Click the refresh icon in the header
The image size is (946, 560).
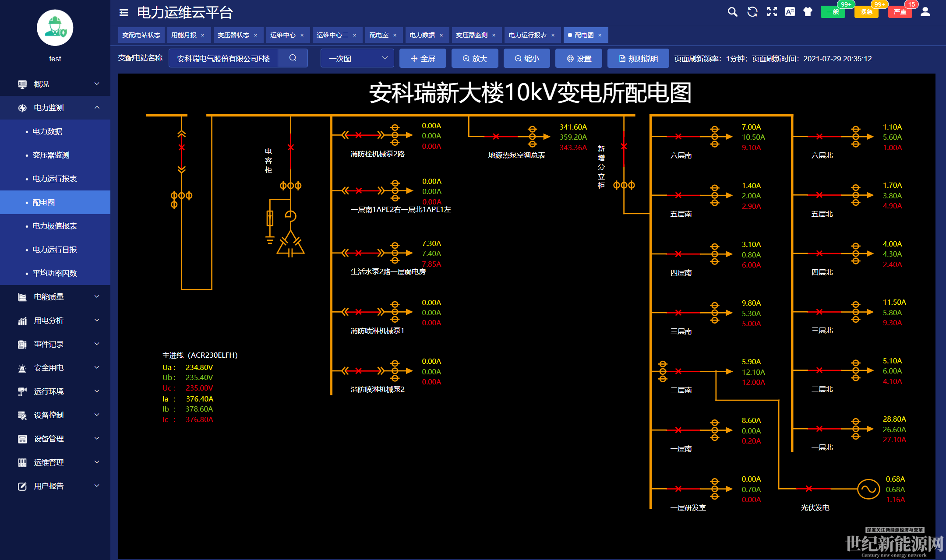click(752, 12)
